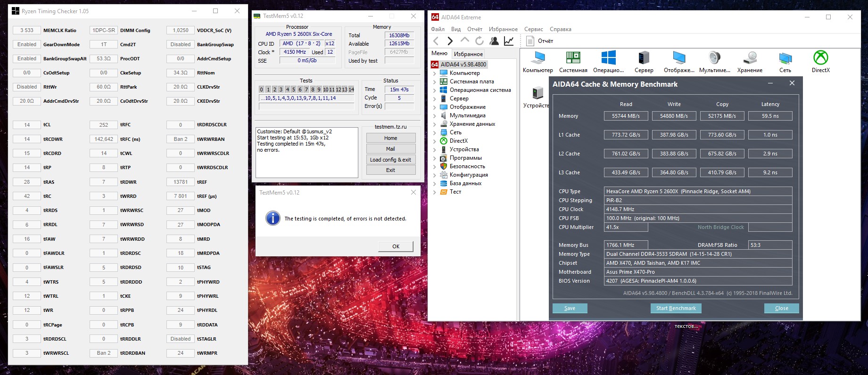868x375 pixels.
Task: Click the user silhouette icon in AIDA64 toolbar
Action: pos(494,41)
